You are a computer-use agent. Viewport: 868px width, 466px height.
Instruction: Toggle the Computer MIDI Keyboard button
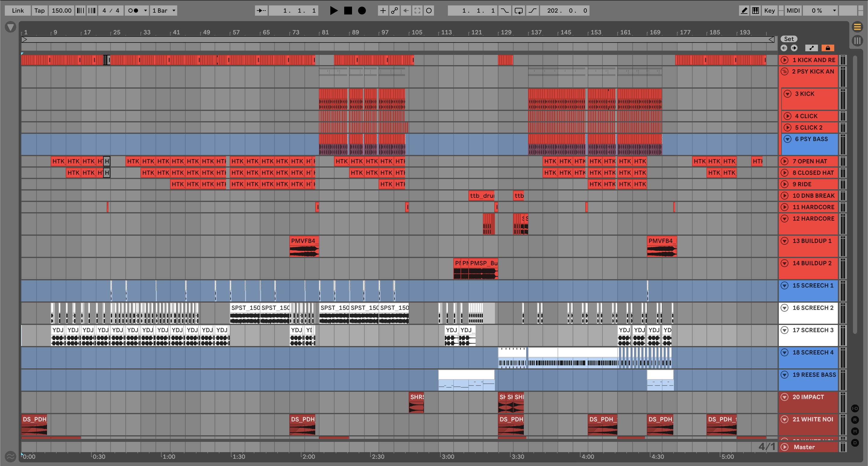coord(756,11)
